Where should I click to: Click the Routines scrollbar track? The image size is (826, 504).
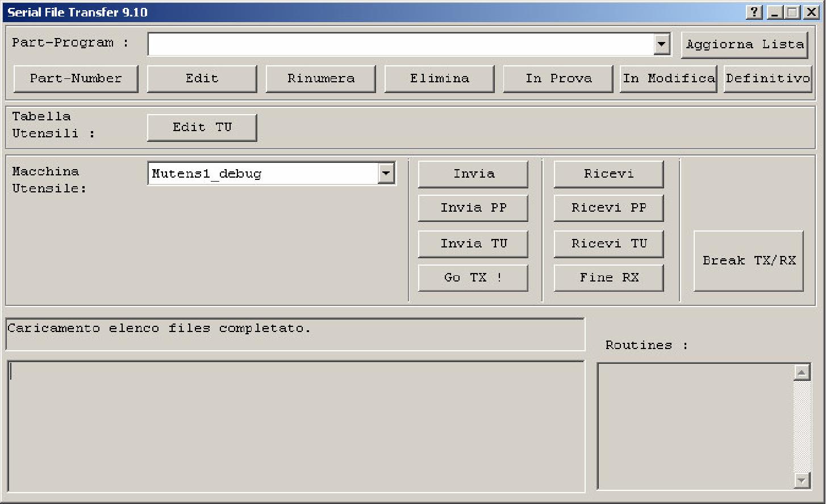tap(802, 426)
